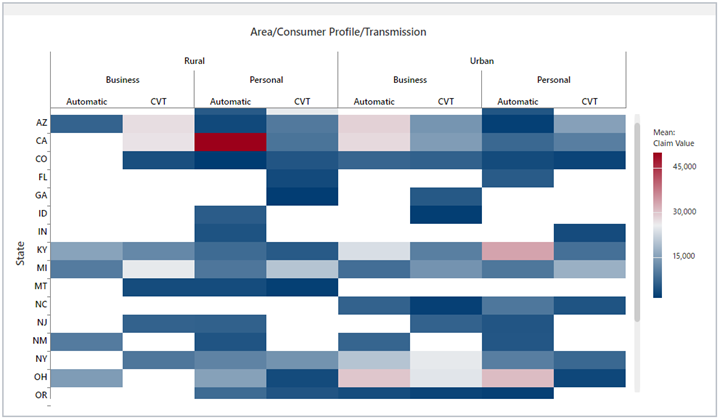
Task: Click the ID Rural Personal Automatic cell
Action: pyautogui.click(x=230, y=215)
